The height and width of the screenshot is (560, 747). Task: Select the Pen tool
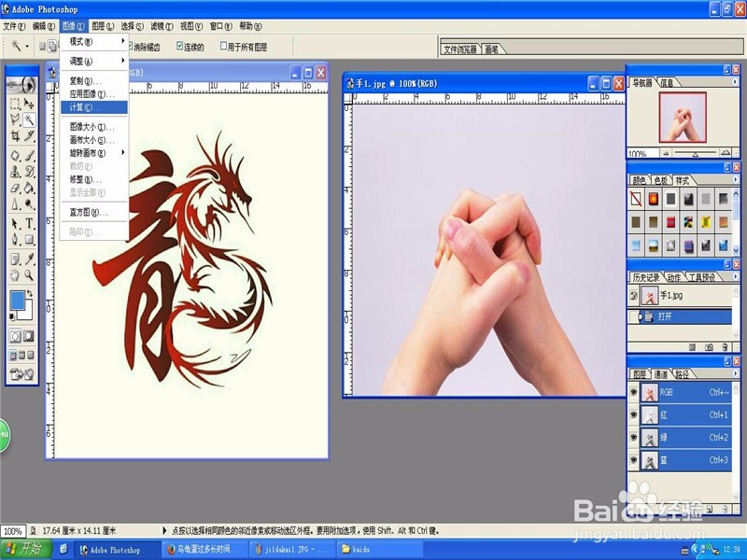tap(15, 239)
